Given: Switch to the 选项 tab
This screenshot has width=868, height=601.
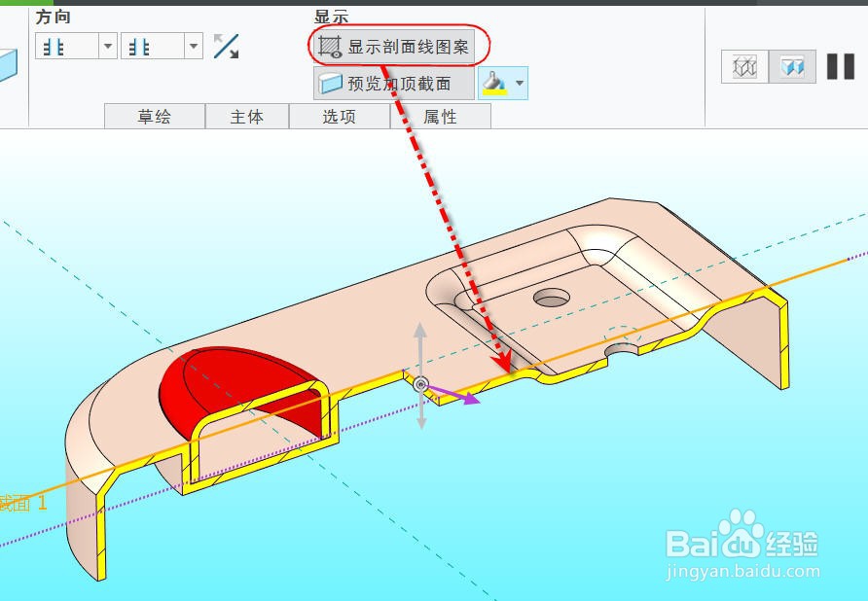Looking at the screenshot, I should 339,116.
